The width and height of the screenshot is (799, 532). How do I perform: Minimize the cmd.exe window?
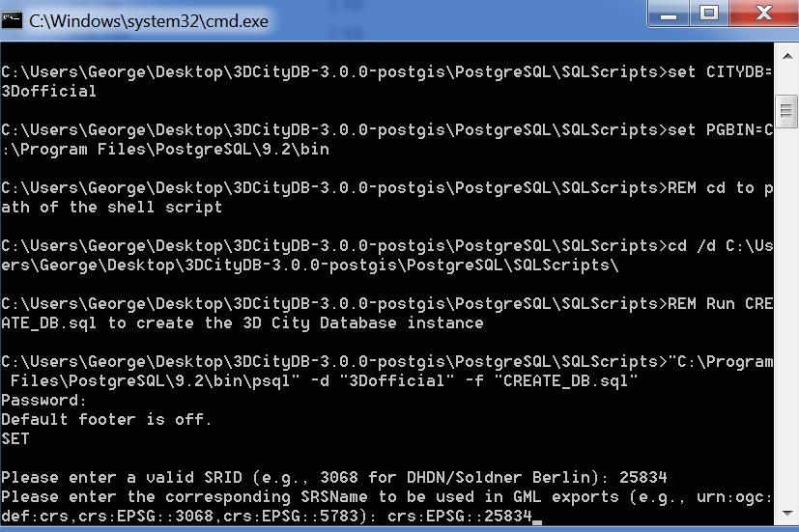point(668,14)
